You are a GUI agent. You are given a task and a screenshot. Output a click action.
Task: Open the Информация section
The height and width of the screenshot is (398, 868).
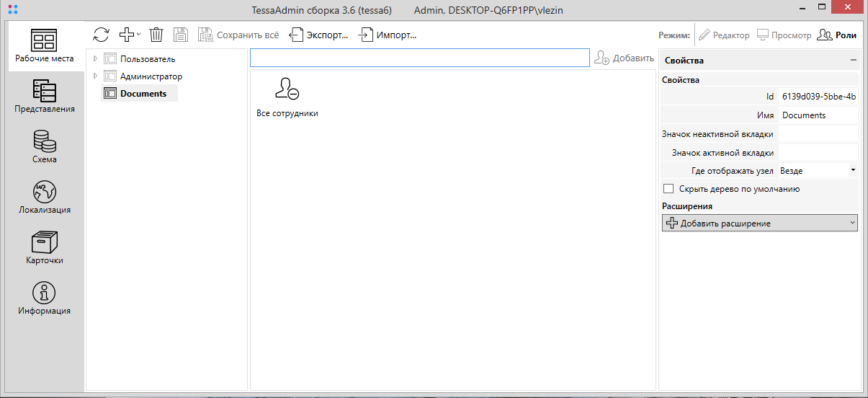click(45, 298)
